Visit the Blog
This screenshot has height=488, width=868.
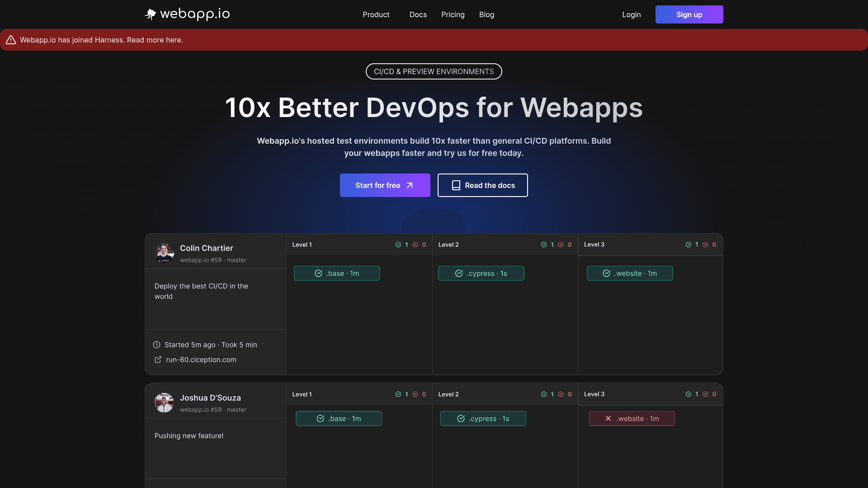pyautogui.click(x=486, y=14)
